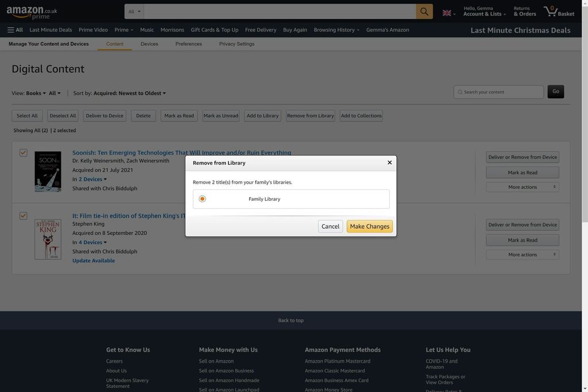Open the search category All dropdown
The width and height of the screenshot is (588, 392).
134,11
